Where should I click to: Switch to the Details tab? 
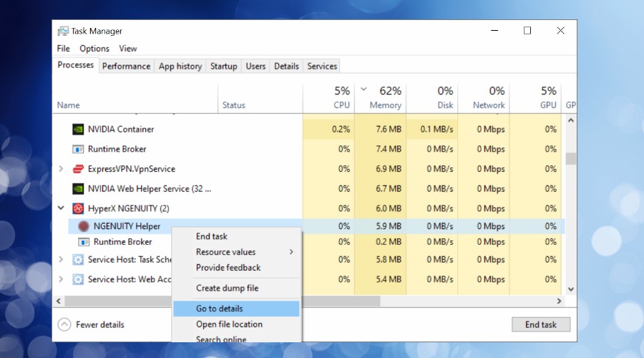tap(286, 66)
